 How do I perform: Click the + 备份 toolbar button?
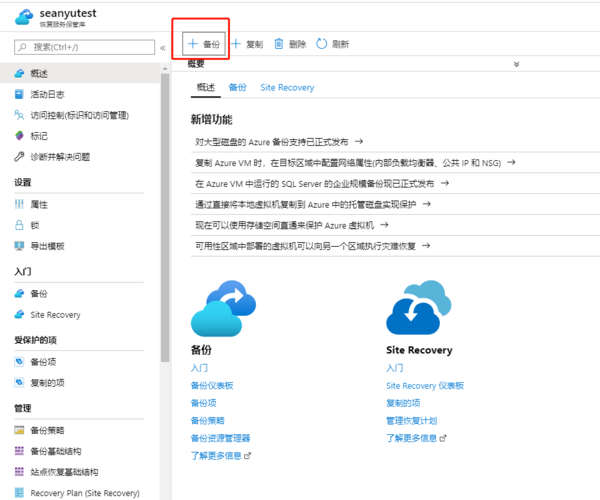click(204, 44)
